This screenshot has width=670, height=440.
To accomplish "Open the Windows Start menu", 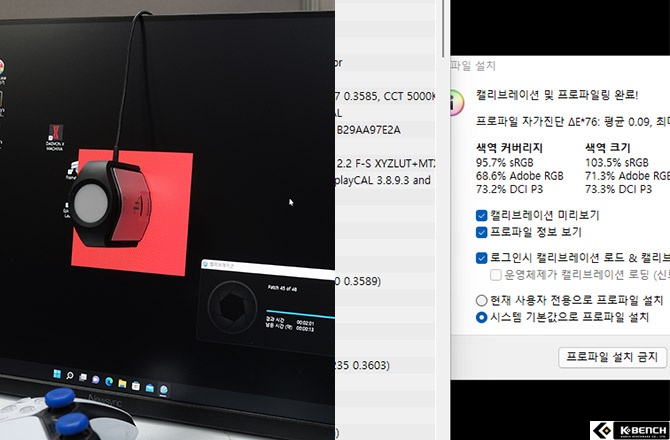I will (56, 374).
